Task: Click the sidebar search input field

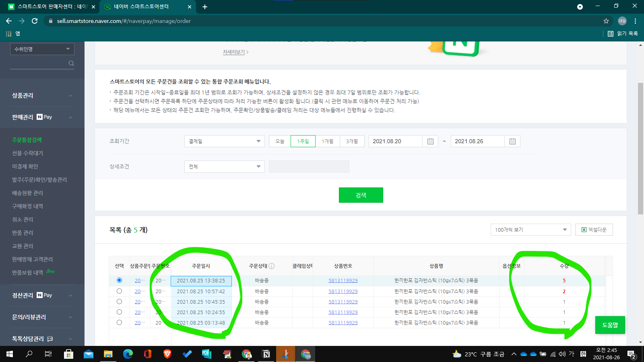Action: (39, 63)
